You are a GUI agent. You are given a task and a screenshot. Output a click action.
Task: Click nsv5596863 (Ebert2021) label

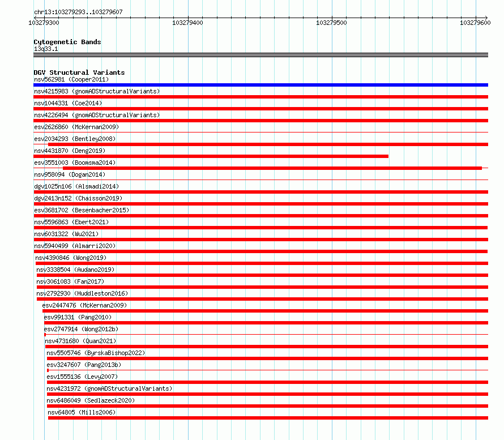pos(71,222)
